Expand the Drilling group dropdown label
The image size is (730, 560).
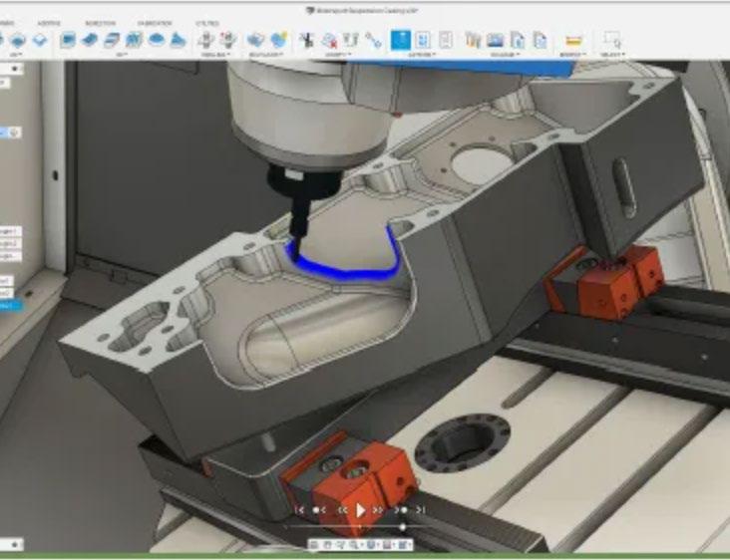pos(216,55)
